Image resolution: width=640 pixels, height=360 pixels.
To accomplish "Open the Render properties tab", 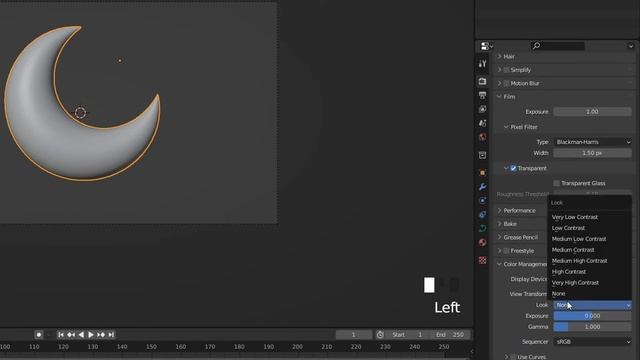I will point(482,81).
